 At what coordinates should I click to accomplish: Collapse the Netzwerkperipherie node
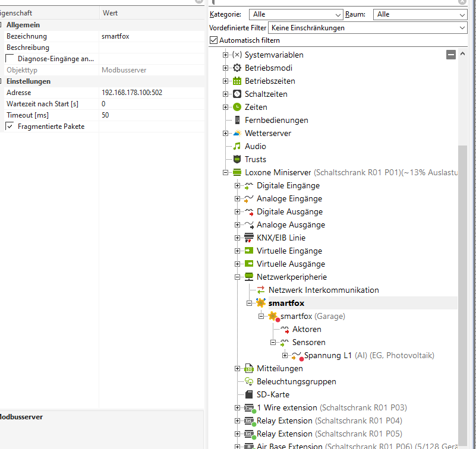pyautogui.click(x=237, y=277)
